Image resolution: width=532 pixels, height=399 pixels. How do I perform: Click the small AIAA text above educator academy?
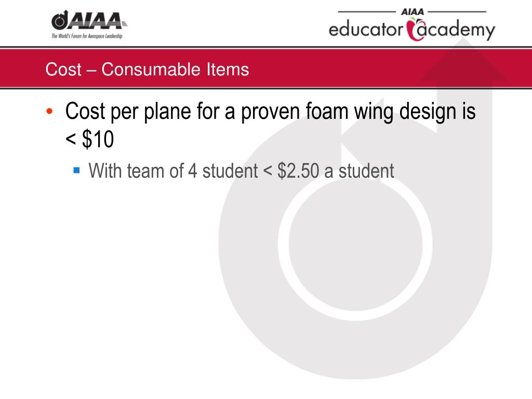412,11
